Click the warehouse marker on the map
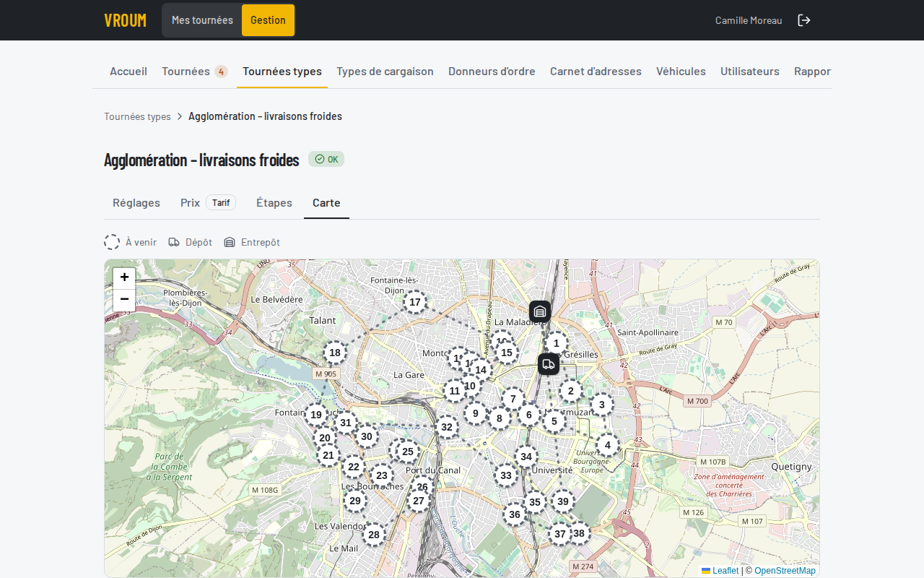Screen dimensions: 924x578 (x=540, y=311)
